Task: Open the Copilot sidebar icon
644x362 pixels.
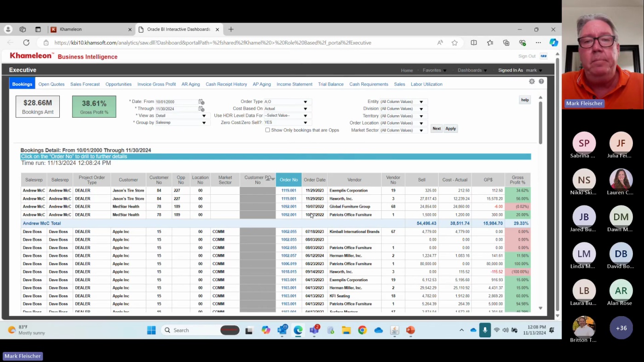Action: (x=554, y=43)
